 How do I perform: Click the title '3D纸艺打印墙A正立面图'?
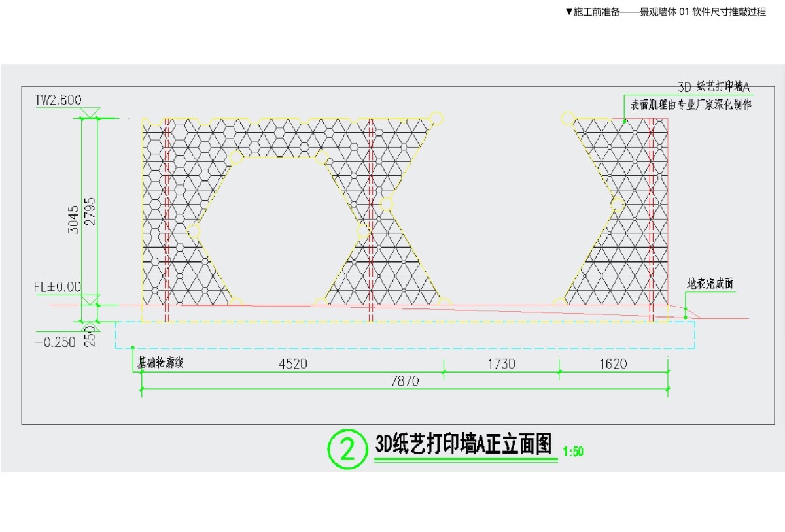click(x=464, y=444)
